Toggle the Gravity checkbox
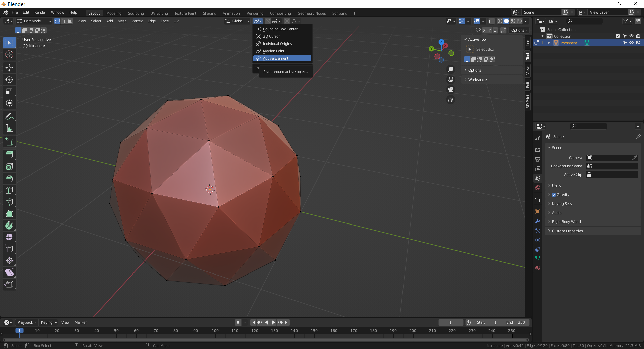This screenshot has height=349, width=644. [x=554, y=195]
